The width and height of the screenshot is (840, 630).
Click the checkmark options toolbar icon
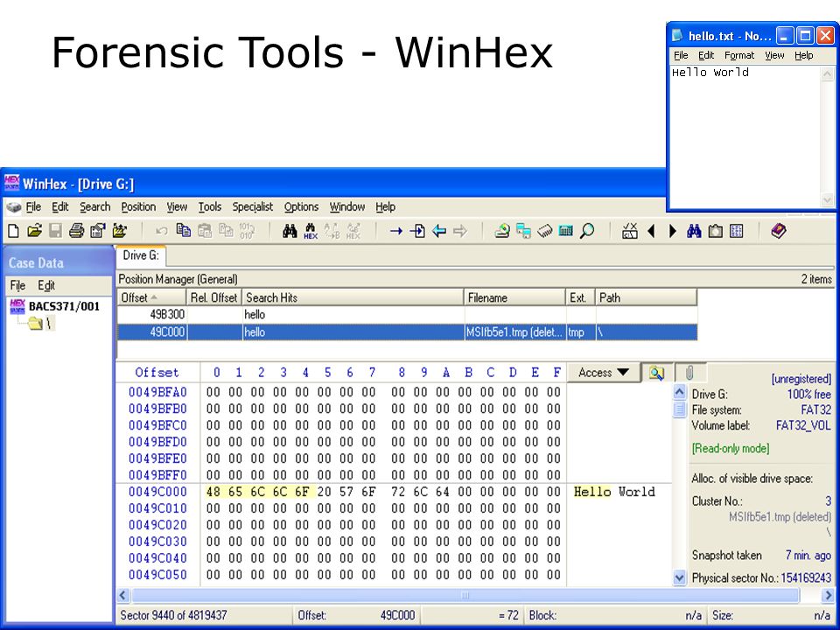630,231
